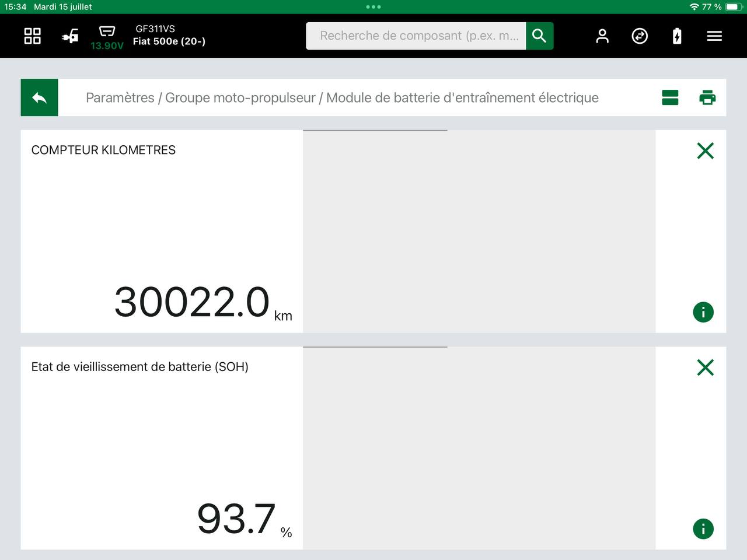Click the GF311VS plate text
This screenshot has width=747, height=560.
click(x=155, y=29)
